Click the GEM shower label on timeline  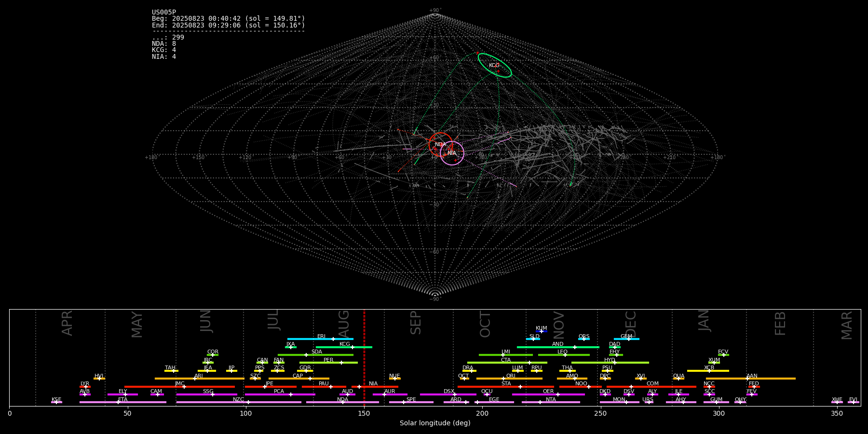(x=626, y=337)
